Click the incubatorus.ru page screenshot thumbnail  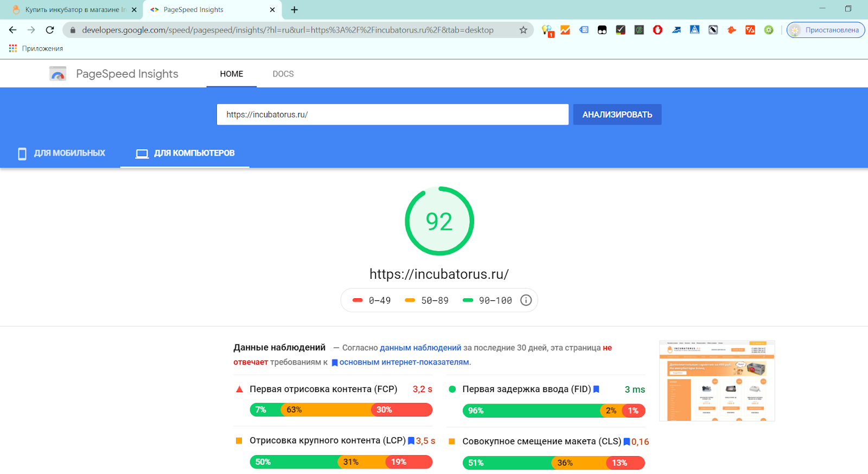(717, 381)
